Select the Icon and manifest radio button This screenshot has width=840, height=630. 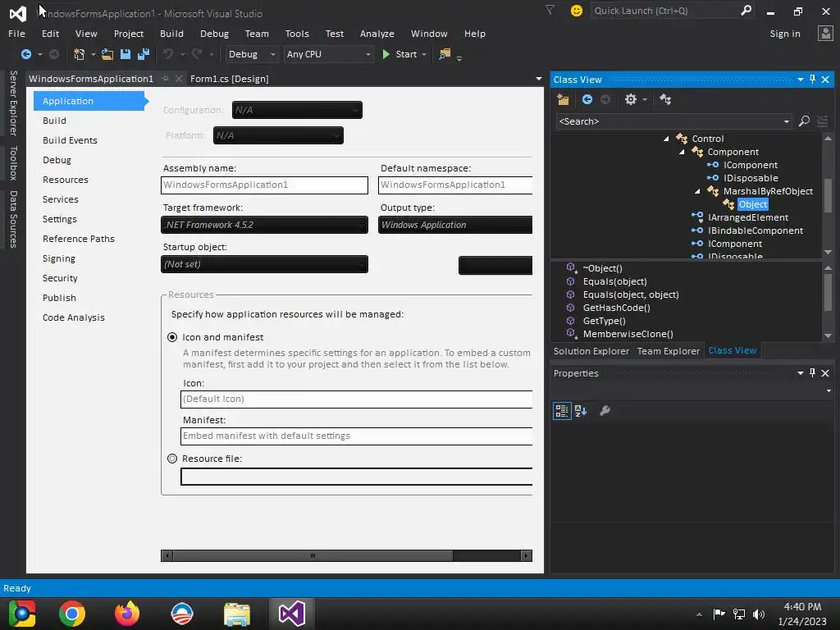point(172,337)
